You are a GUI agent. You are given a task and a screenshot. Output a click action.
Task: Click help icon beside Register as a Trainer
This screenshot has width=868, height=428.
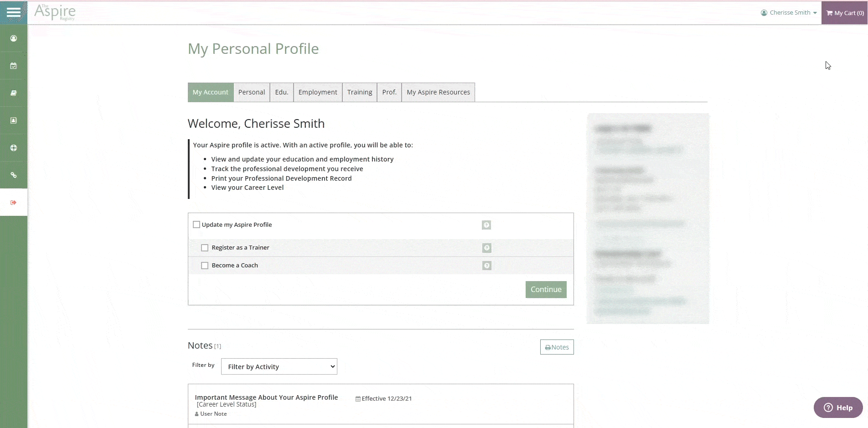click(486, 248)
